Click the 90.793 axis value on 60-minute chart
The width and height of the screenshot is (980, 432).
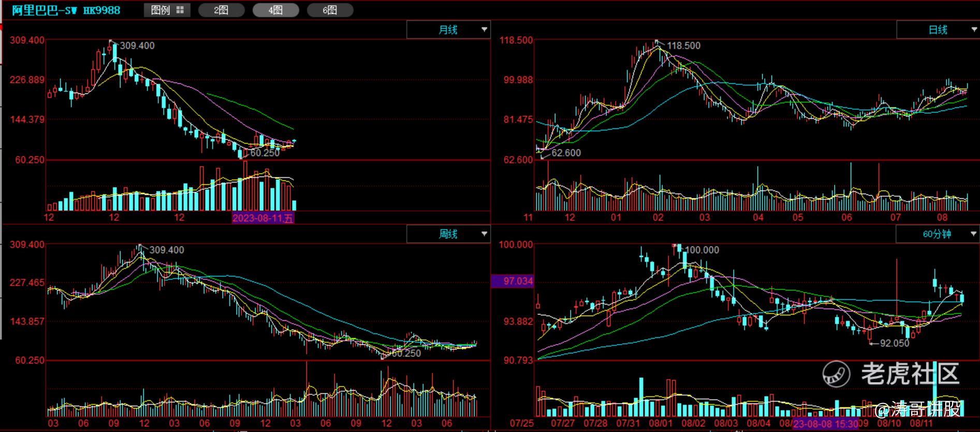coord(518,360)
